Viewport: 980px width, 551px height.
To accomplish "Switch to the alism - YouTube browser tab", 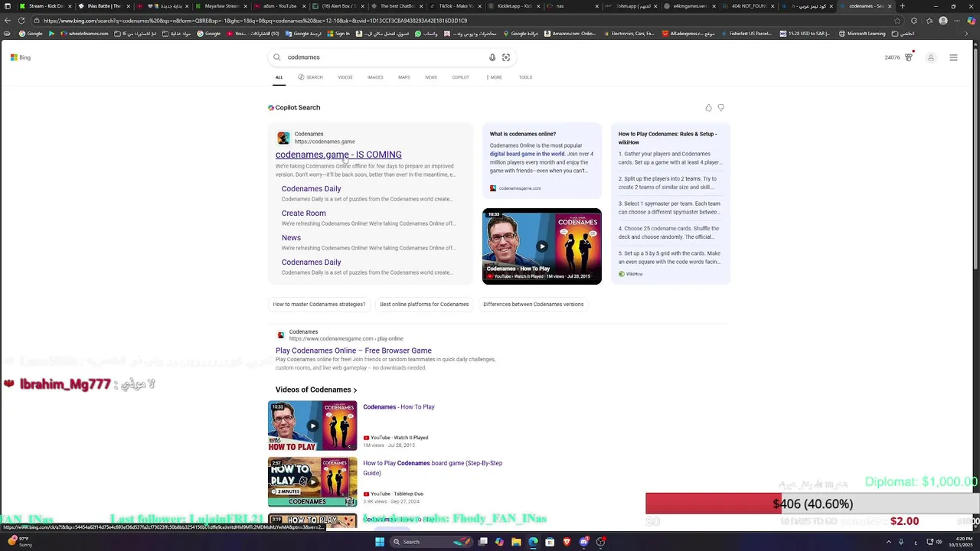I will coord(279,6).
